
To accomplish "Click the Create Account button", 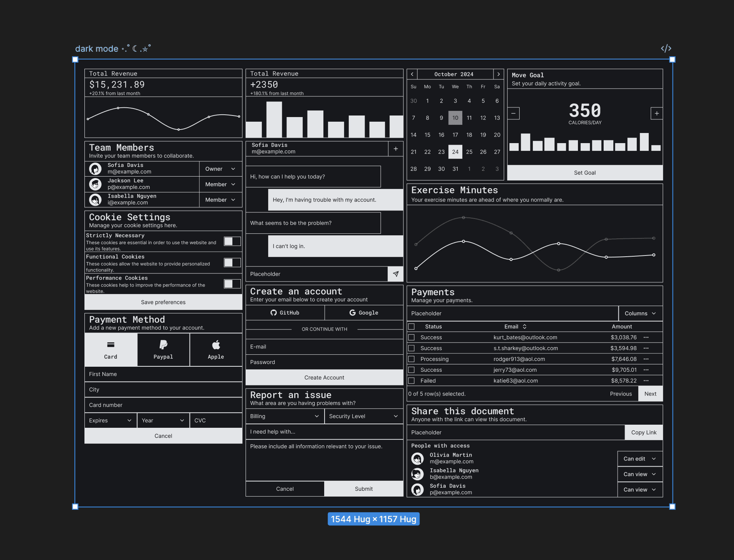I will [x=324, y=377].
